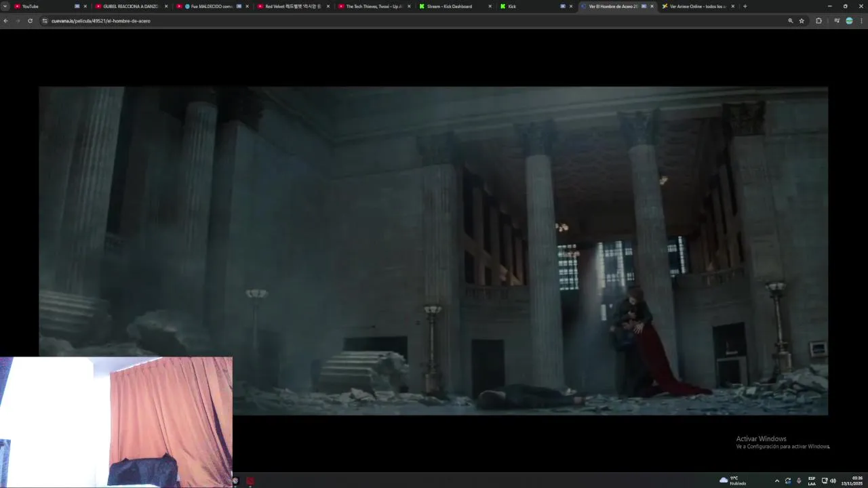The height and width of the screenshot is (488, 868).
Task: Bookmark this page with star icon
Action: tap(802, 21)
